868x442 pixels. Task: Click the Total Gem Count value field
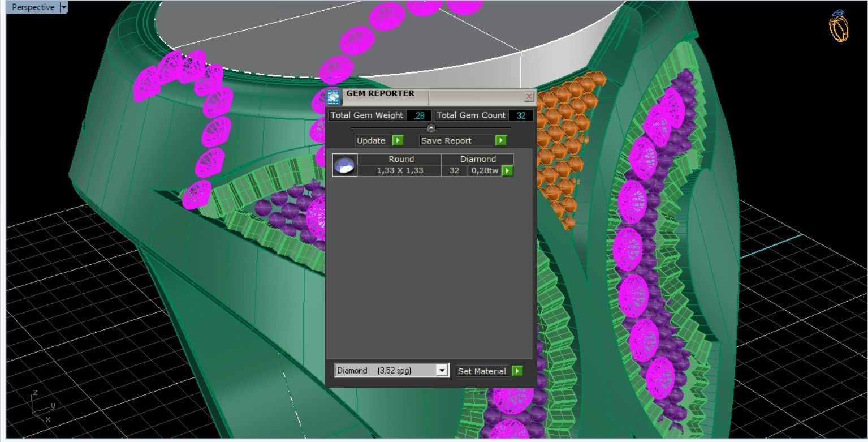click(521, 115)
